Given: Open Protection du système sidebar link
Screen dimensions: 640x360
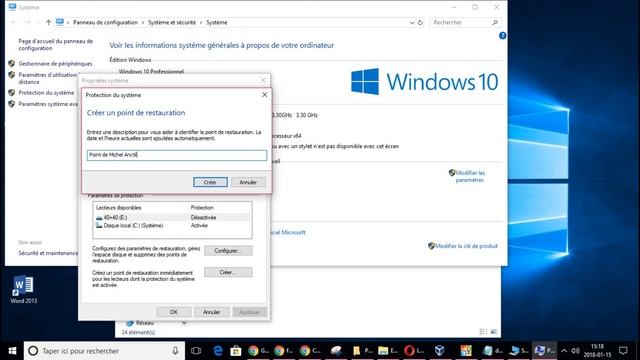Looking at the screenshot, I should [x=46, y=93].
